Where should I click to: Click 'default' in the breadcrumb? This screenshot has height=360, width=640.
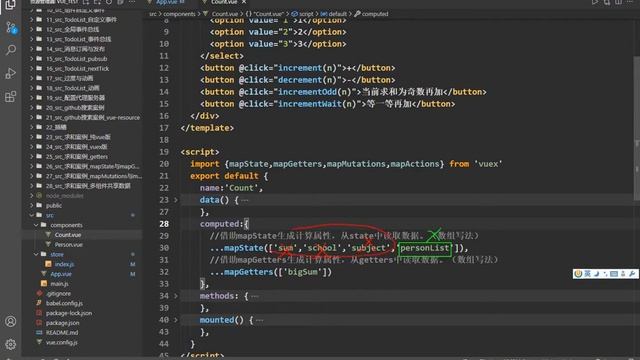(x=338, y=14)
